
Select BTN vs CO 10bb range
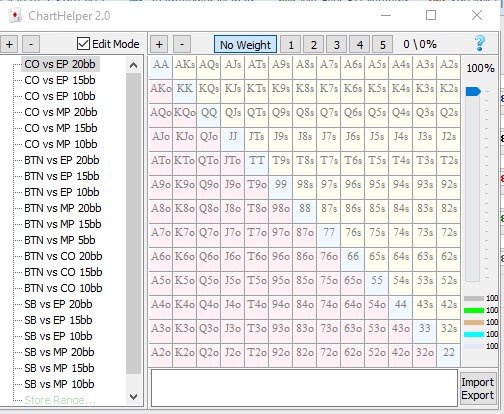click(x=63, y=288)
